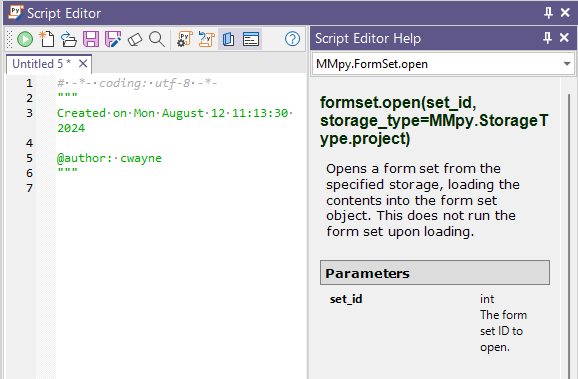Expand the MMpy.FormSet.open dropdown arrow
This screenshot has width=578, height=379.
tap(567, 64)
